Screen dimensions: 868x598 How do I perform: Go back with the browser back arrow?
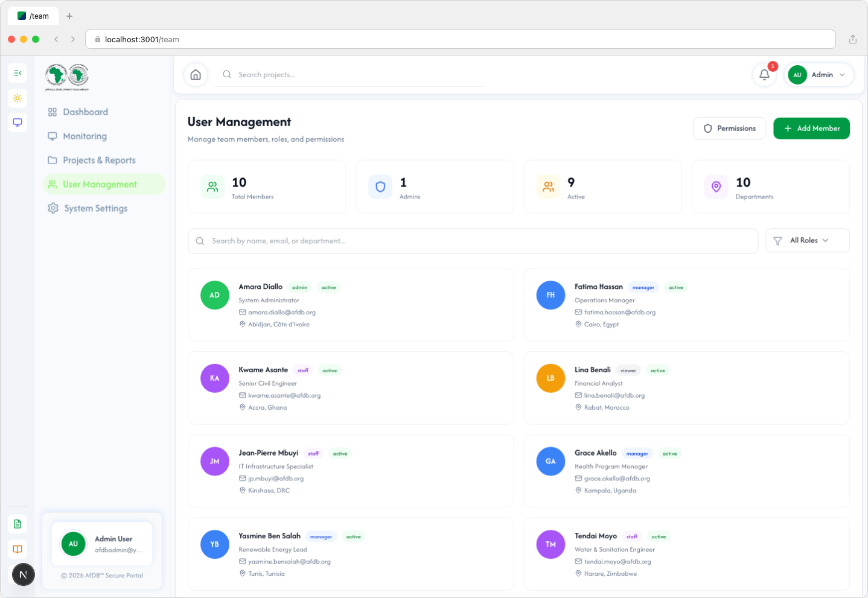pyautogui.click(x=56, y=39)
